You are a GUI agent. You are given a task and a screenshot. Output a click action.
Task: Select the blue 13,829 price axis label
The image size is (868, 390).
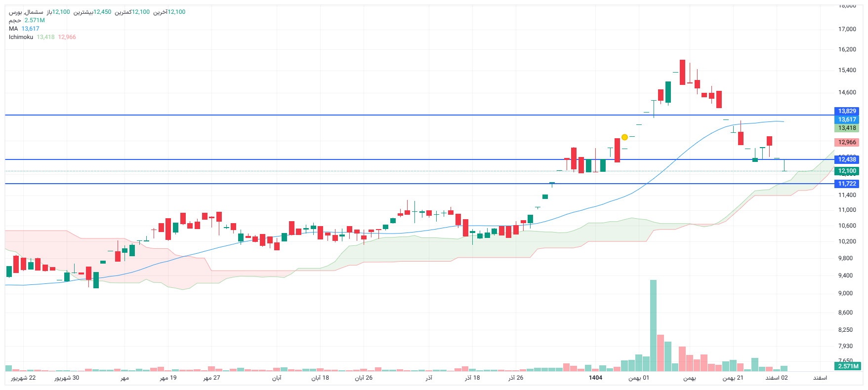847,111
